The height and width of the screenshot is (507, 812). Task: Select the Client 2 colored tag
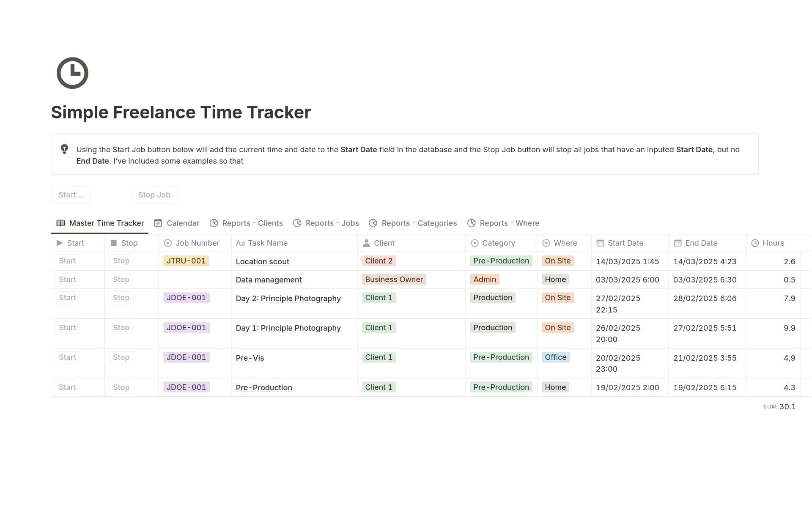379,261
